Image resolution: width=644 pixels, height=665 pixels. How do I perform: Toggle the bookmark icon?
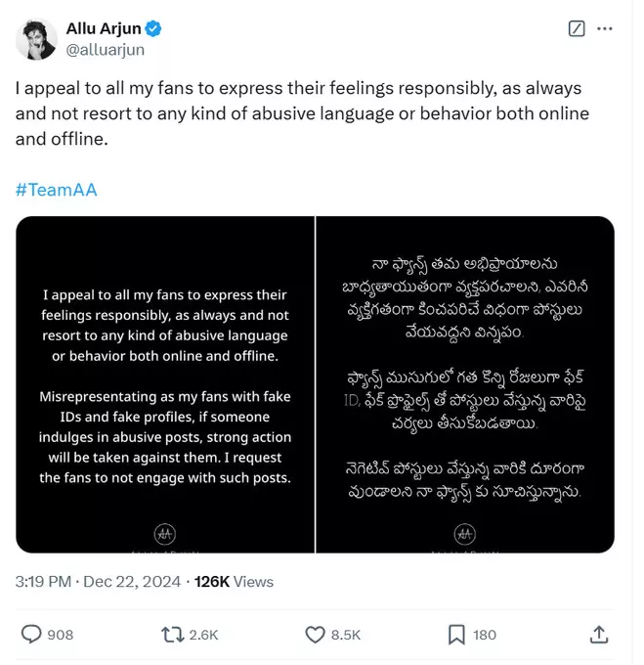456,635
